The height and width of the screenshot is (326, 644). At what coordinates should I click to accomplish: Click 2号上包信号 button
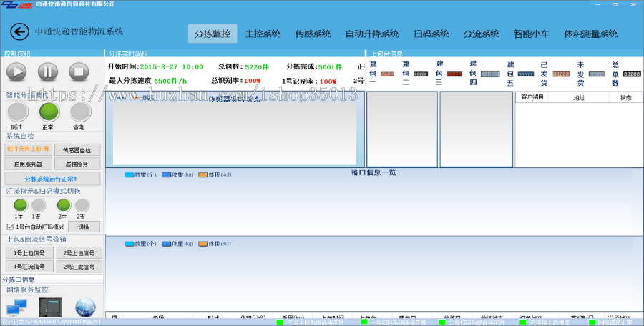79,253
